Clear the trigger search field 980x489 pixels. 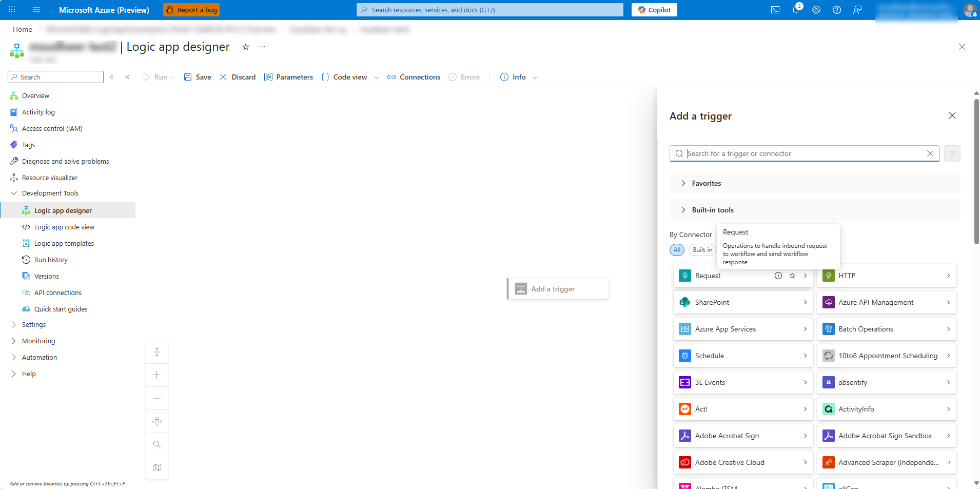click(930, 153)
